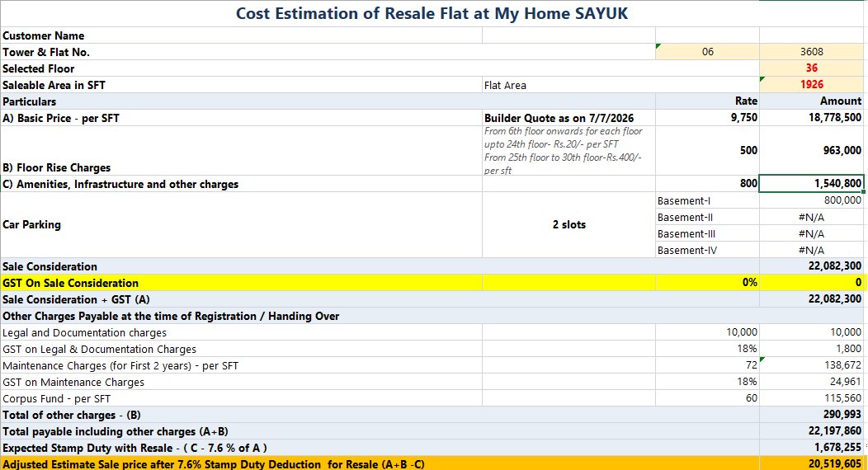Select Legal and Documentation rate '10,000'
This screenshot has width=868, height=470.
pyautogui.click(x=707, y=332)
